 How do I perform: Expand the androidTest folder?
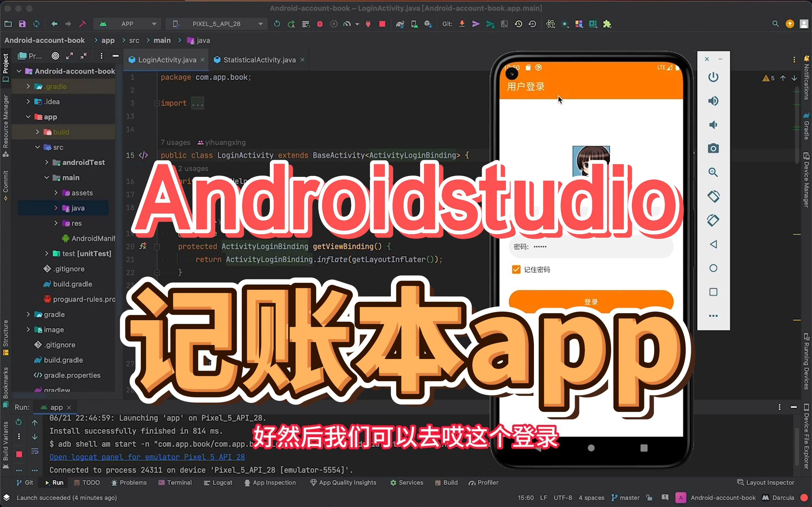point(47,162)
